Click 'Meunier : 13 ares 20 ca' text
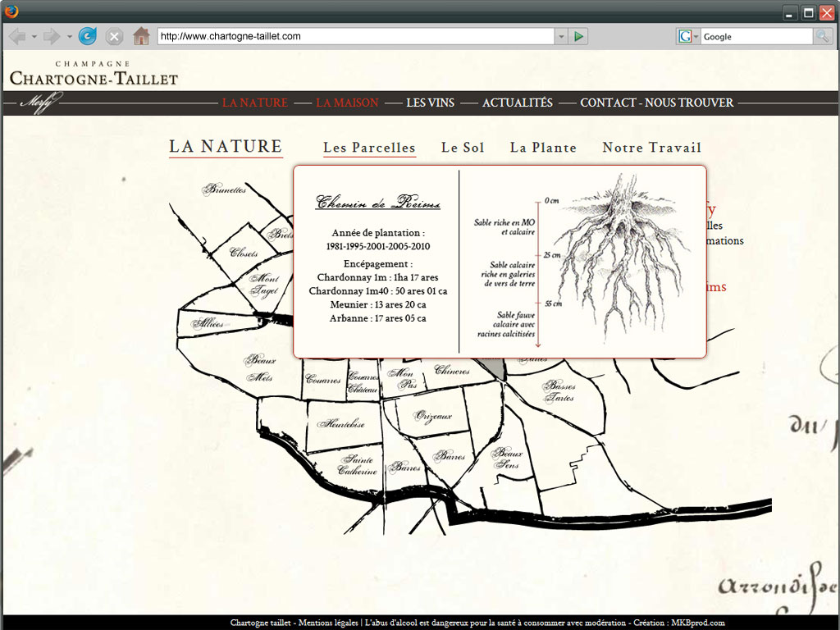Viewport: 840px width, 630px height. [x=377, y=305]
